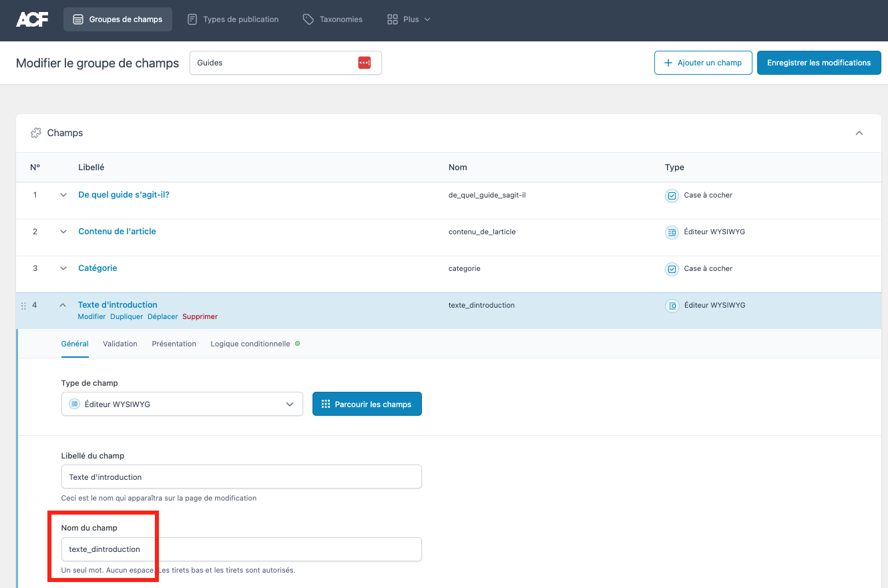Collapse the Champs panel

pos(859,133)
